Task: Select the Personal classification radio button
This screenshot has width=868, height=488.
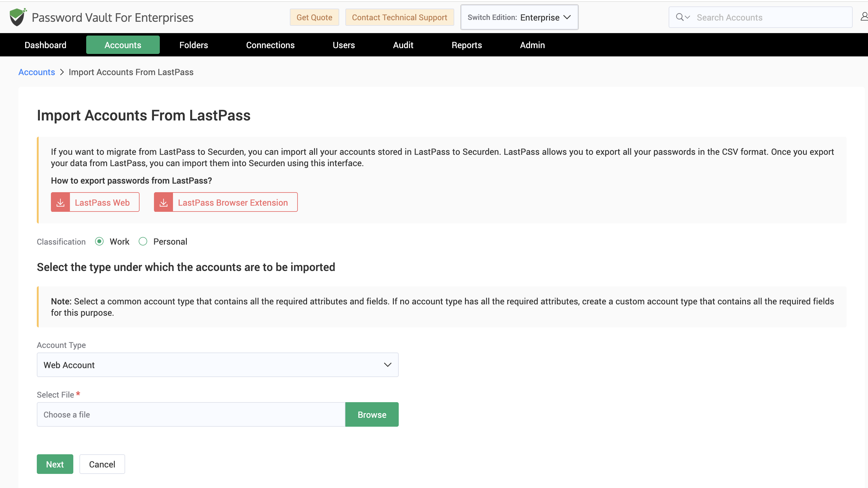Action: coord(143,242)
